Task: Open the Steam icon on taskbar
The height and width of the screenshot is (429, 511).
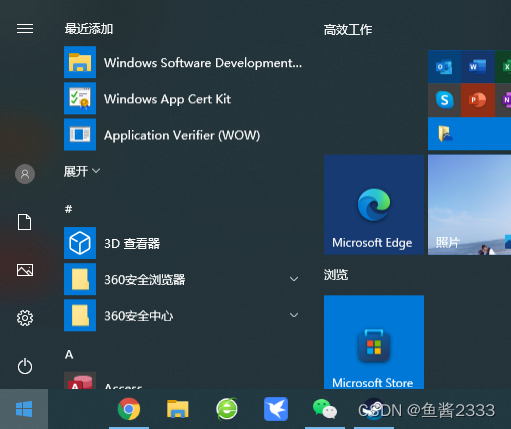Action: [373, 409]
